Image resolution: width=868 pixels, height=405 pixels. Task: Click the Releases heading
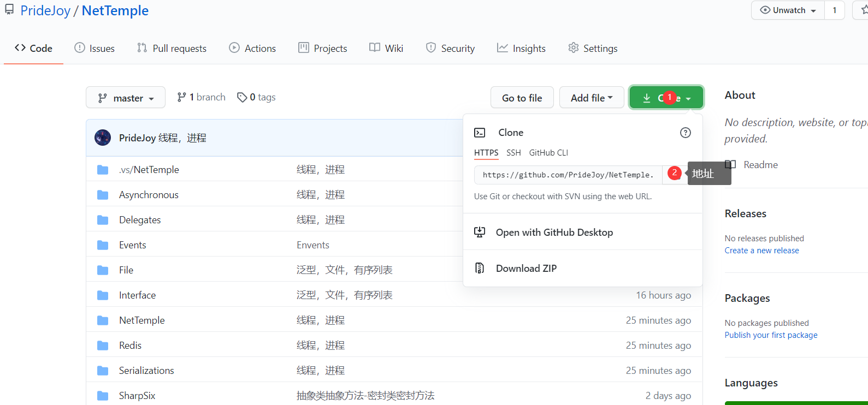point(745,213)
